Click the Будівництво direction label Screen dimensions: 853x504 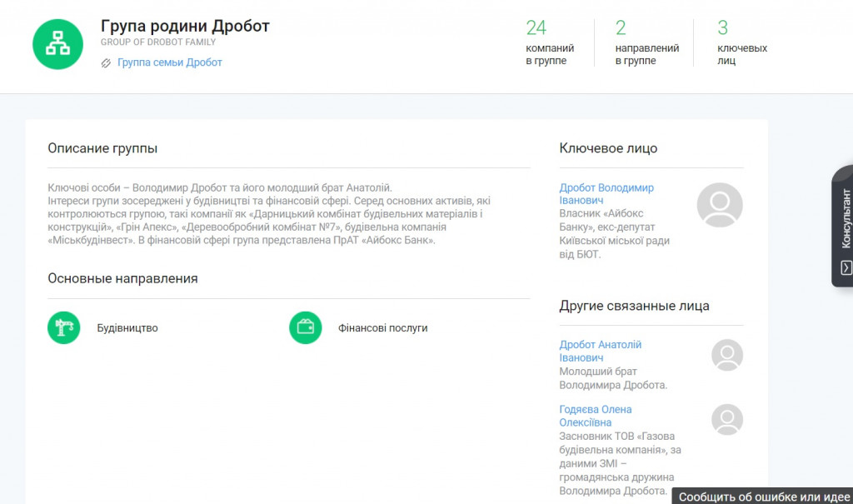click(127, 328)
